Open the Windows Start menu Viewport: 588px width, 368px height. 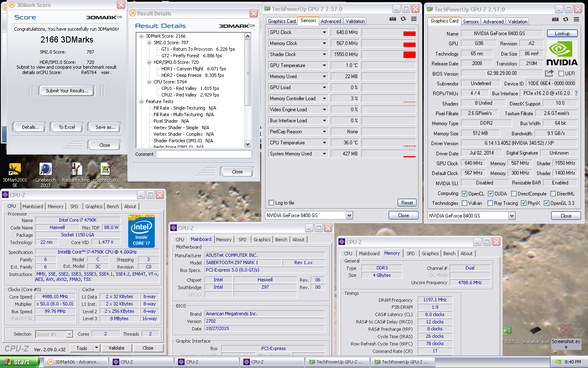pos(20,362)
